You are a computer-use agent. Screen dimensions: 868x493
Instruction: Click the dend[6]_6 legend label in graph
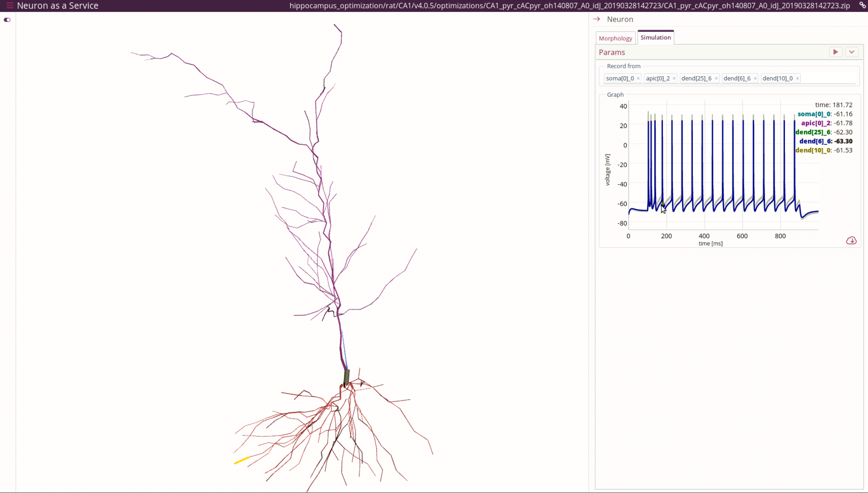point(814,141)
